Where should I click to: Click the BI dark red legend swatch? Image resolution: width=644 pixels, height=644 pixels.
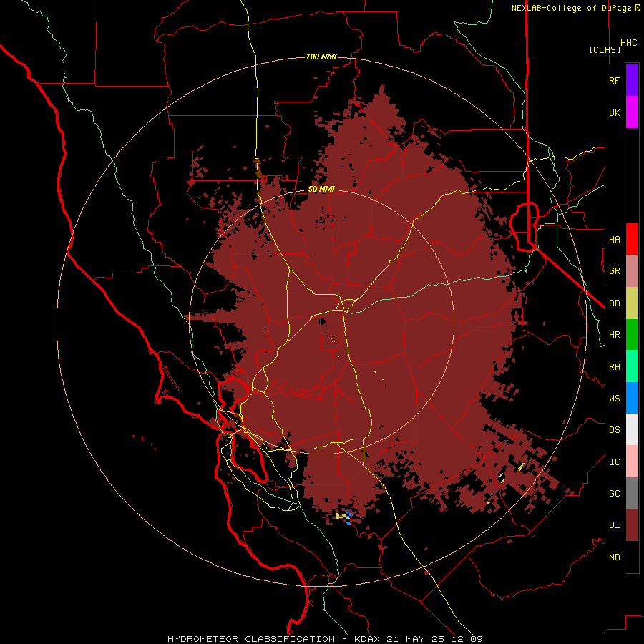[x=632, y=525]
